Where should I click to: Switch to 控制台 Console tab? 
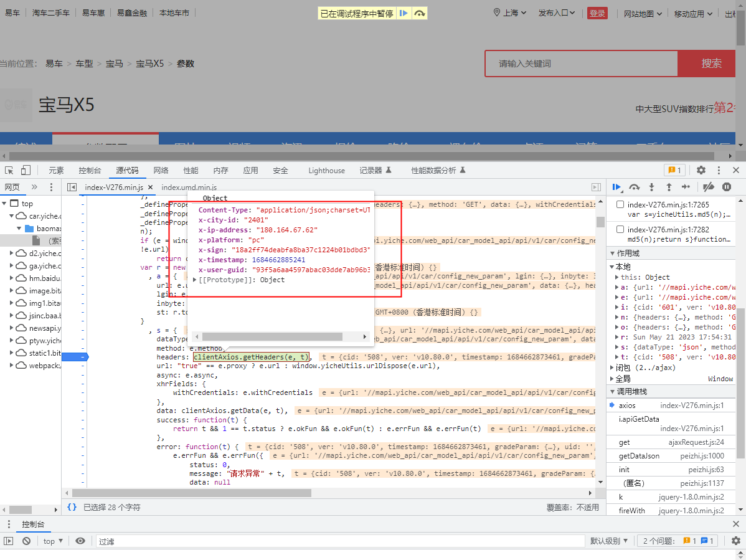coord(90,170)
